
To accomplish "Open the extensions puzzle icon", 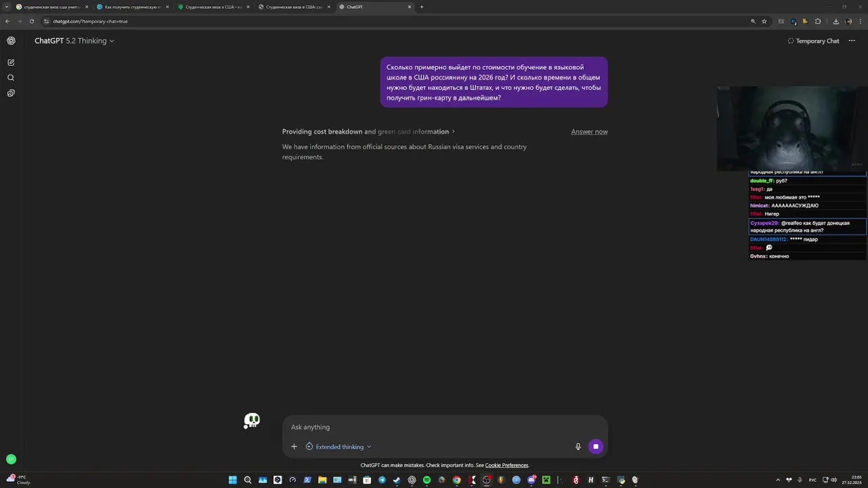I will coord(818,21).
